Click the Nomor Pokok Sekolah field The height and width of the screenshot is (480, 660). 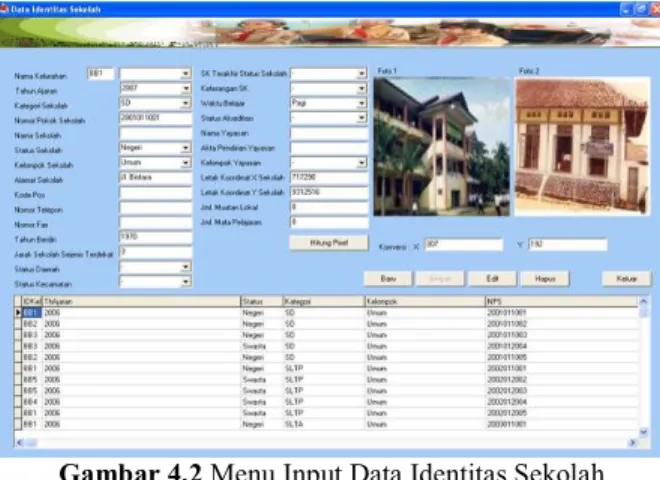(x=155, y=118)
